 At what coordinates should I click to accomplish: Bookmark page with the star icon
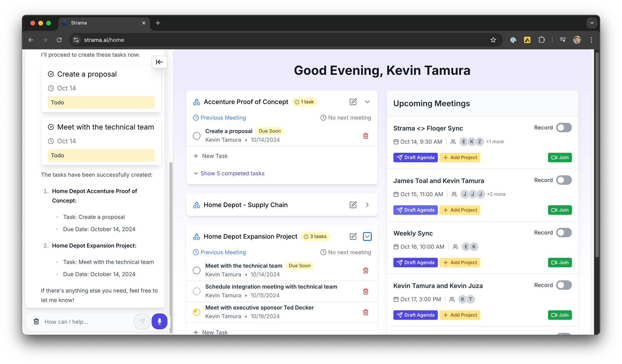click(x=493, y=40)
